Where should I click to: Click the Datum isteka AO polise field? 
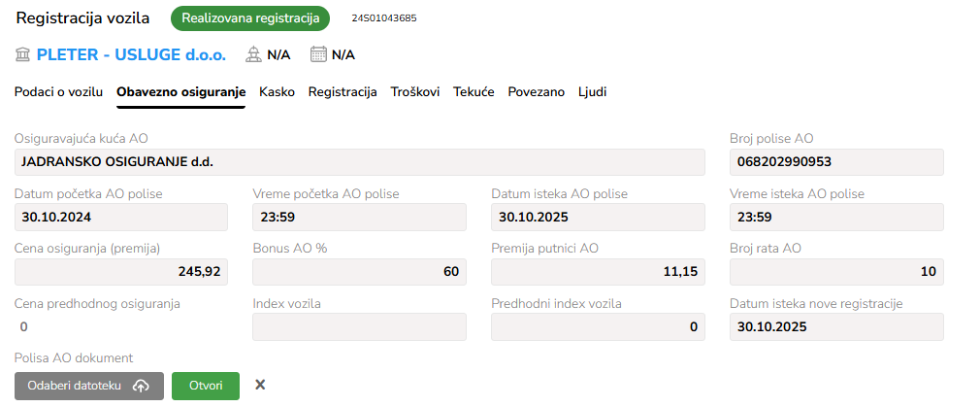[598, 218]
